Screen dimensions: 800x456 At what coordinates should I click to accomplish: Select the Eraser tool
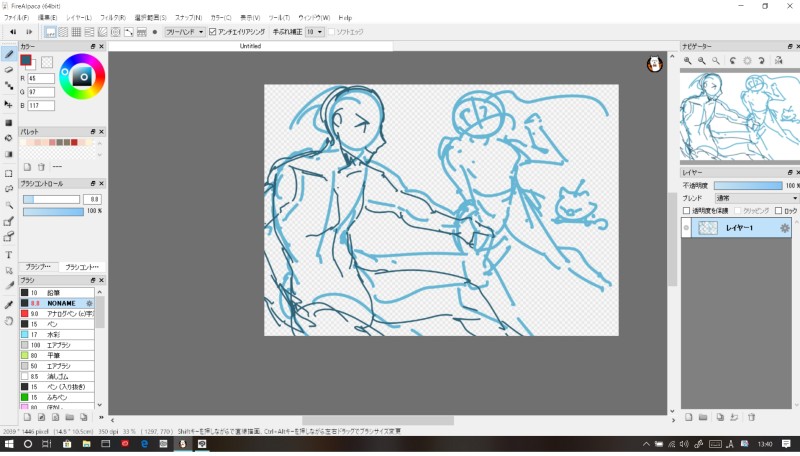click(x=9, y=70)
